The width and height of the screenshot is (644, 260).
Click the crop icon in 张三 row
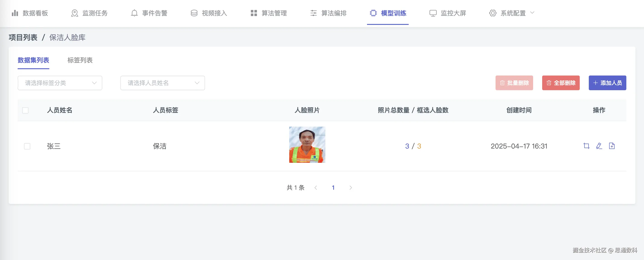click(x=586, y=146)
